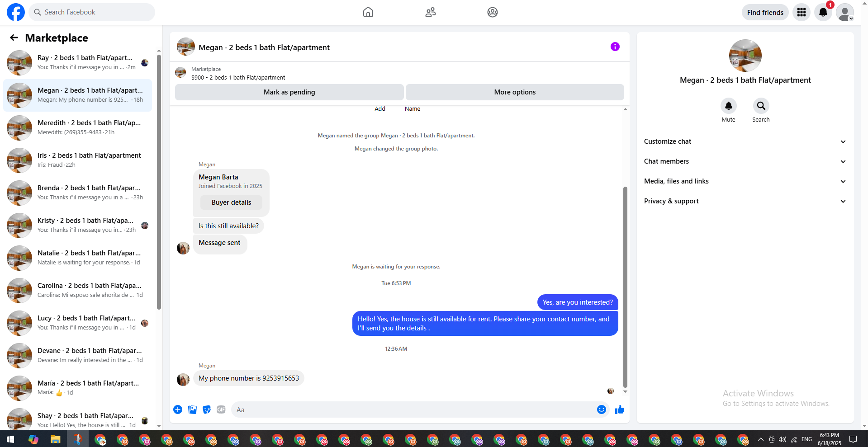Click the 'Is this still available?' message
Viewport: 868px width, 447px height.
[x=228, y=226]
